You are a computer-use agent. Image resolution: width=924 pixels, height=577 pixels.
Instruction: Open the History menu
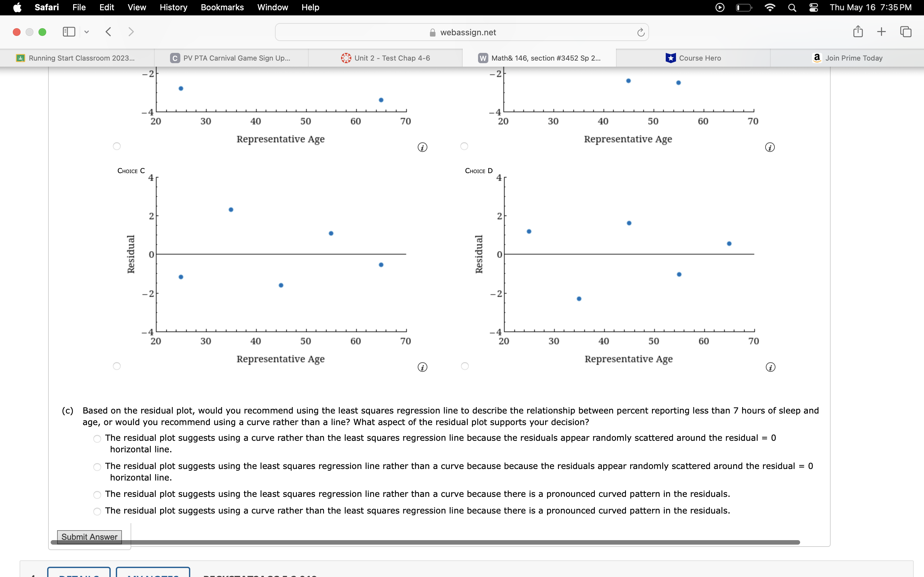point(173,8)
